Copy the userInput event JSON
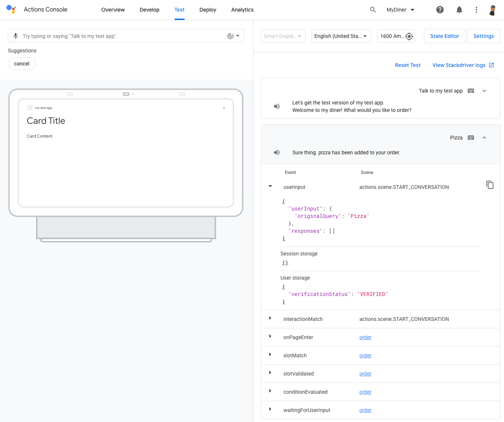The image size is (504, 422). [489, 185]
